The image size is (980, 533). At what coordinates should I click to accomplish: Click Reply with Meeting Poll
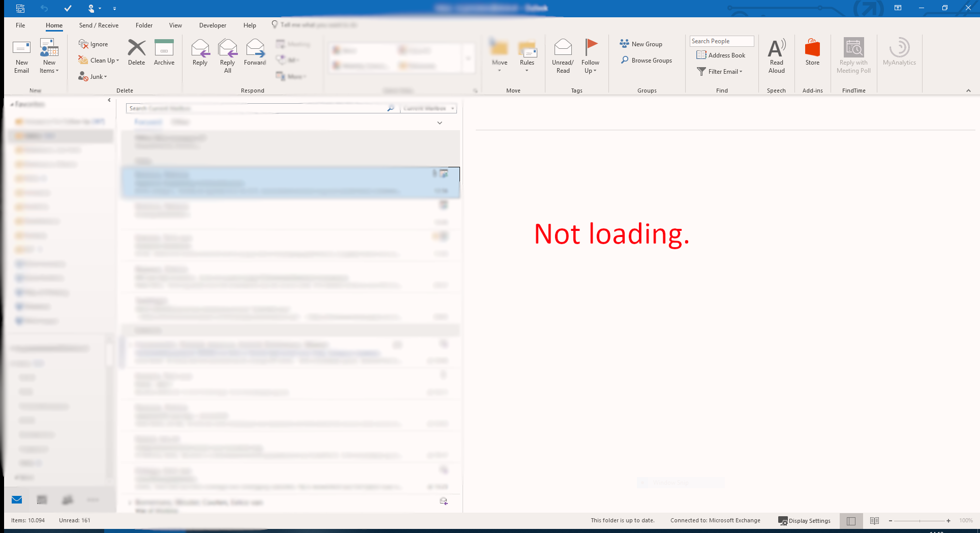854,56
